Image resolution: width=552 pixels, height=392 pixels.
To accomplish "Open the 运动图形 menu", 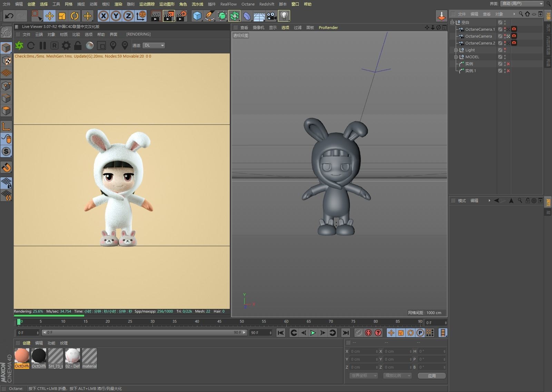I will (x=167, y=4).
